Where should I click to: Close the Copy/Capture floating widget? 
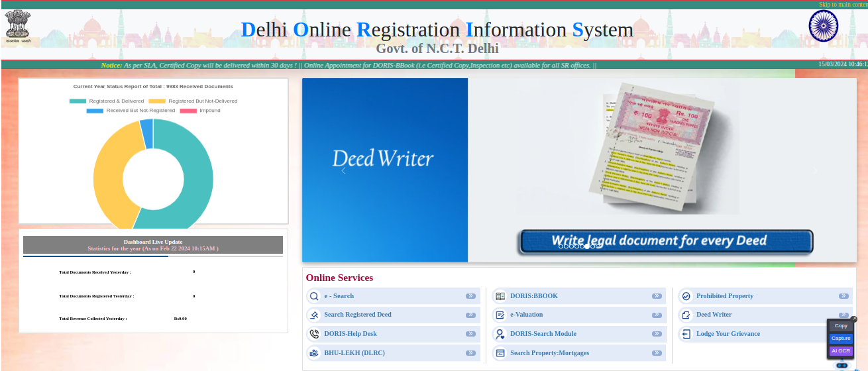[854, 319]
